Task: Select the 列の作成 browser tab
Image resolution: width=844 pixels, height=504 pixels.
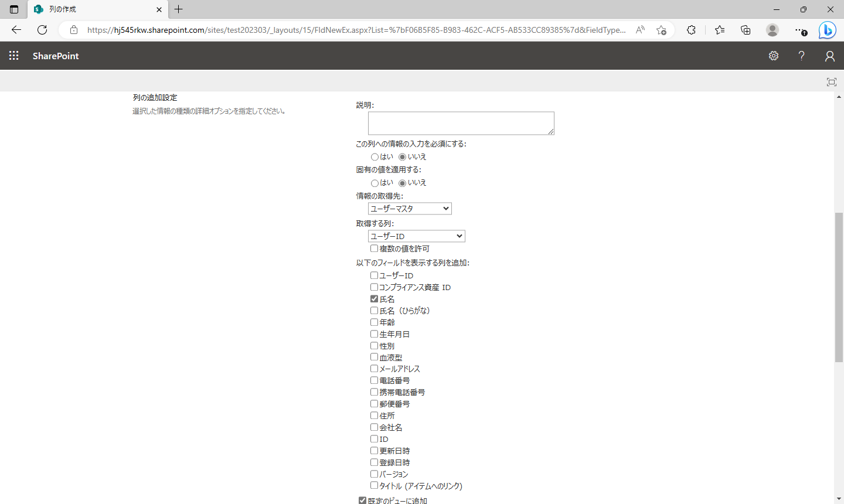Action: tap(98, 9)
